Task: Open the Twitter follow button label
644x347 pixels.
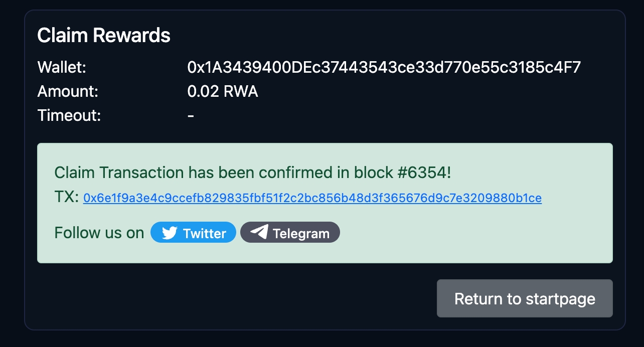Action: pyautogui.click(x=204, y=233)
